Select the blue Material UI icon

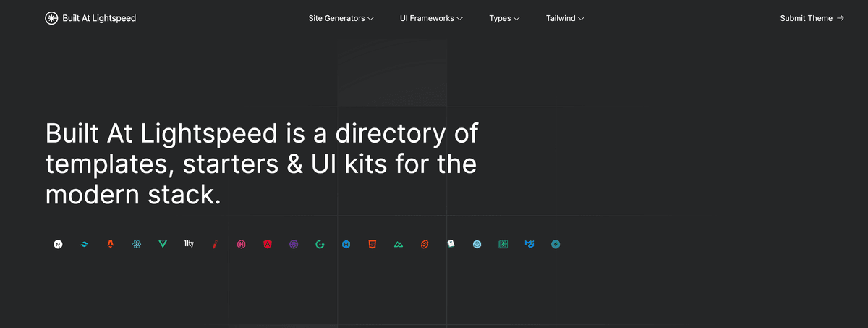pos(529,245)
